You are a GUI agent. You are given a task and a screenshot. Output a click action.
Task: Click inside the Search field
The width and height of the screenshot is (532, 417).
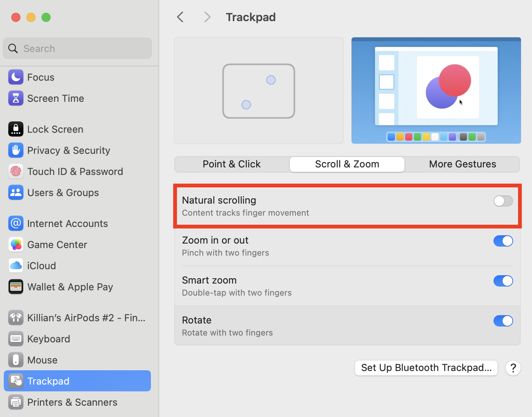point(77,48)
